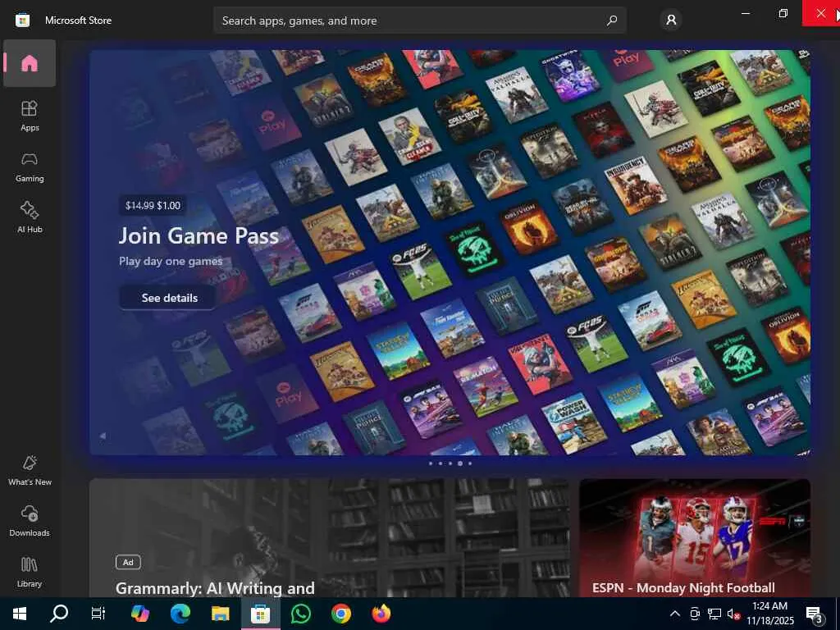Click the See details button
Viewport: 840px width, 630px height.
click(x=169, y=298)
